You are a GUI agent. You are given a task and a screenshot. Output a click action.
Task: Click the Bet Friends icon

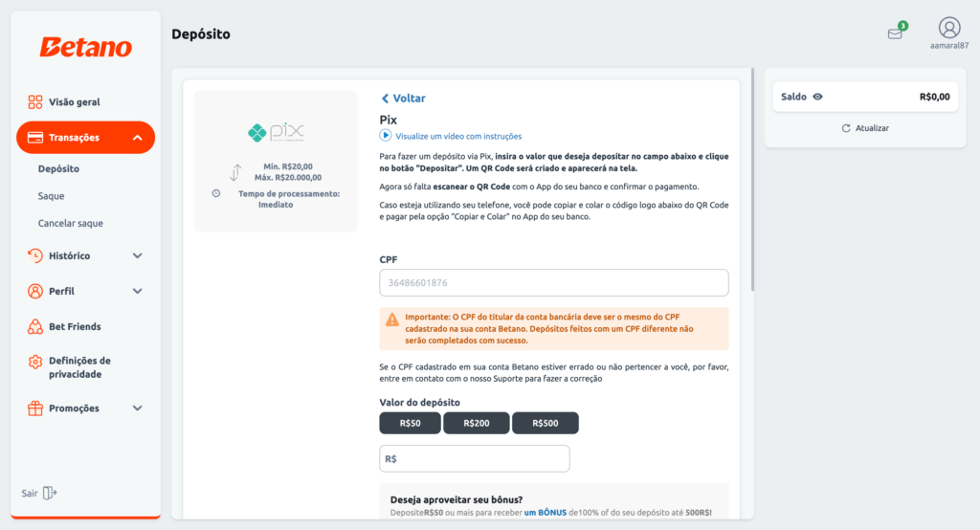(x=35, y=326)
